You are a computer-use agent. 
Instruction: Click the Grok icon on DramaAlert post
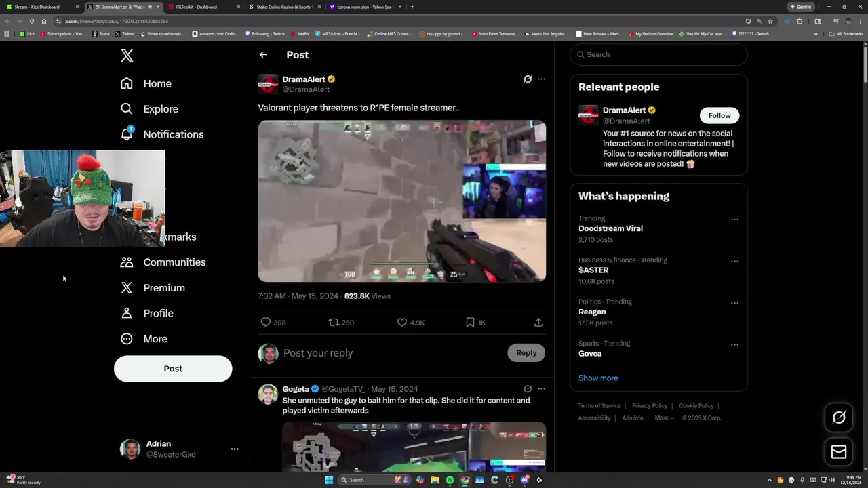528,79
